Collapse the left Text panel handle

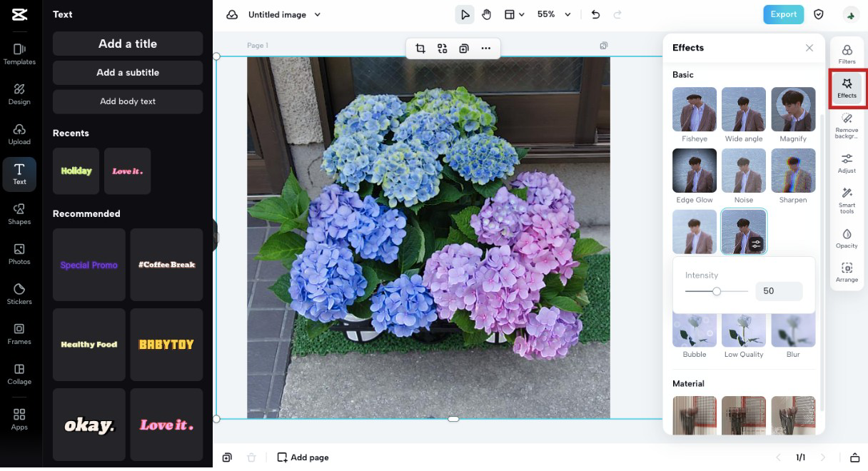point(215,235)
